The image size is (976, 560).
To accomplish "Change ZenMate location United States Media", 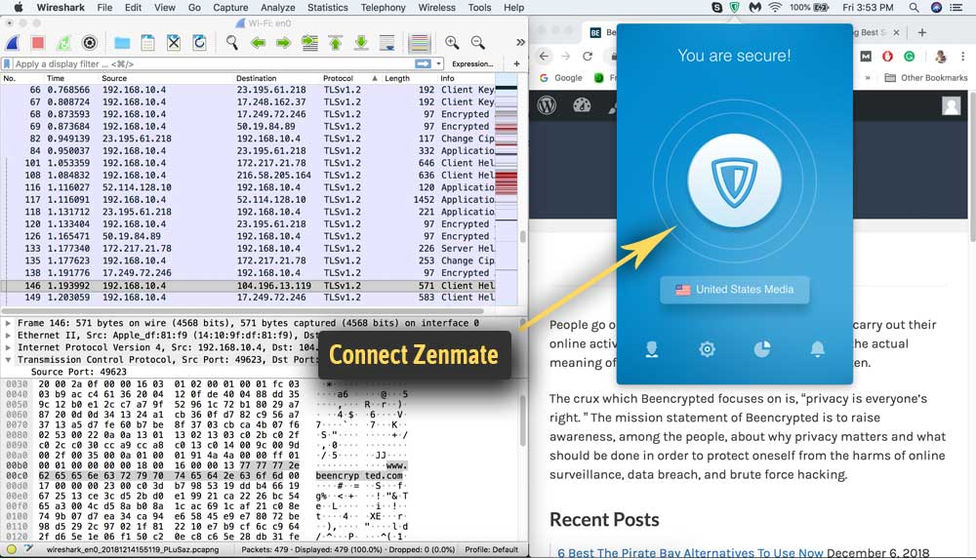I will coord(735,290).
